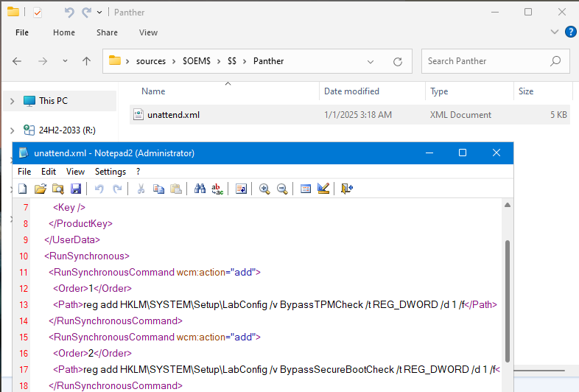579x392 pixels.
Task: Open Notepad2 Settings menu
Action: (110, 172)
